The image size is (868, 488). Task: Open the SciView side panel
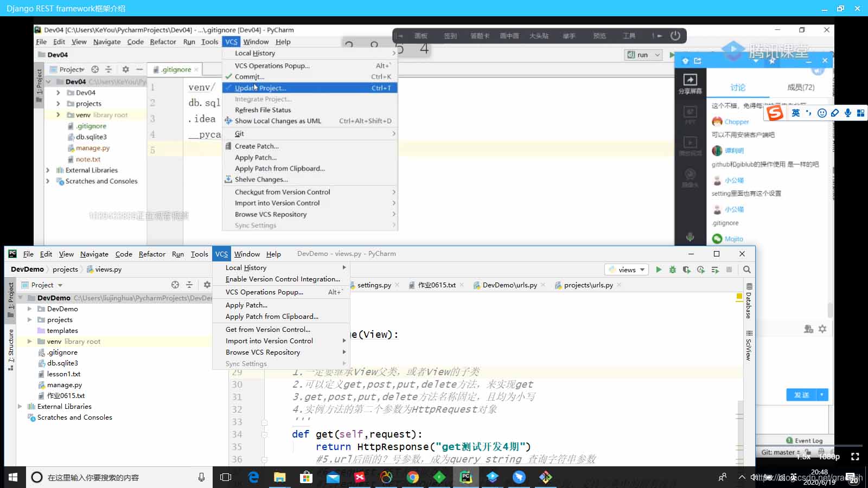[x=749, y=345]
